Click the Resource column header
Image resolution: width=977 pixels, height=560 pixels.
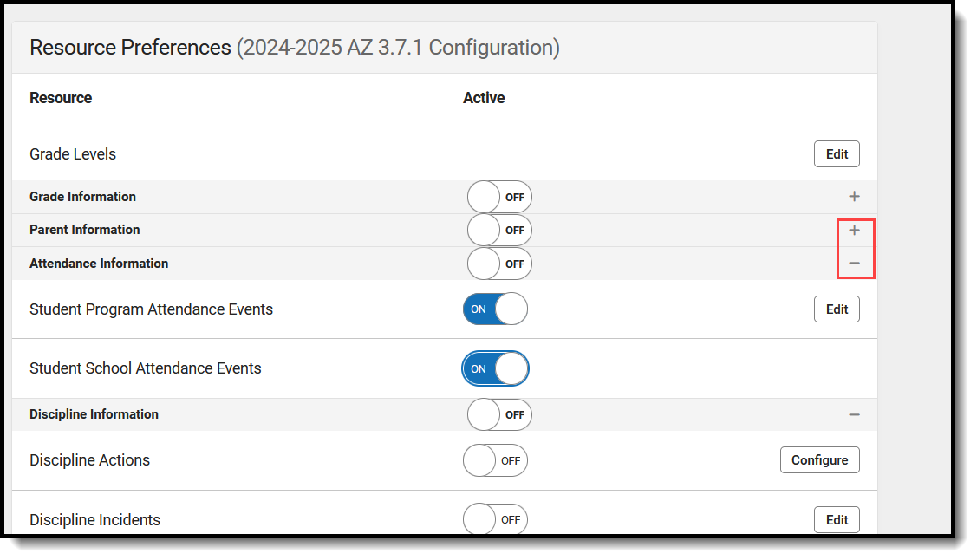point(61,98)
